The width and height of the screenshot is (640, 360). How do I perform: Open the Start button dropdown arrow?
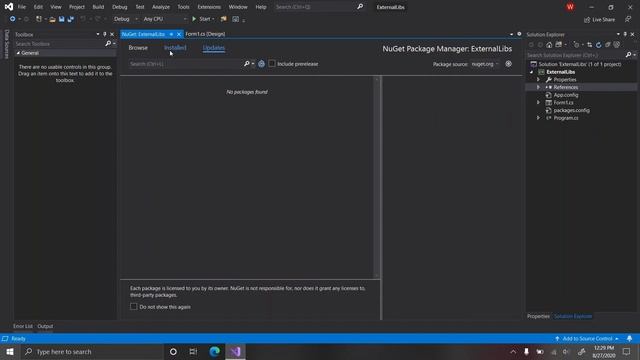pyautogui.click(x=213, y=19)
